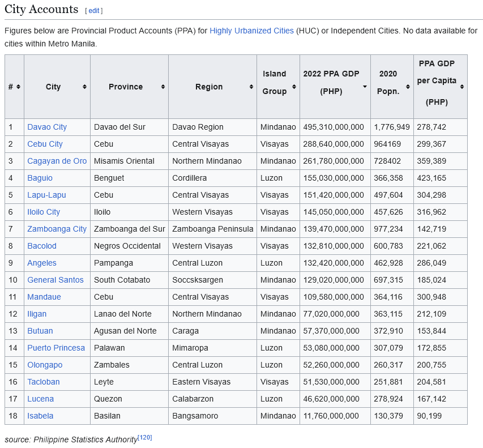Select the Davao del Sur province cell

[x=129, y=127]
